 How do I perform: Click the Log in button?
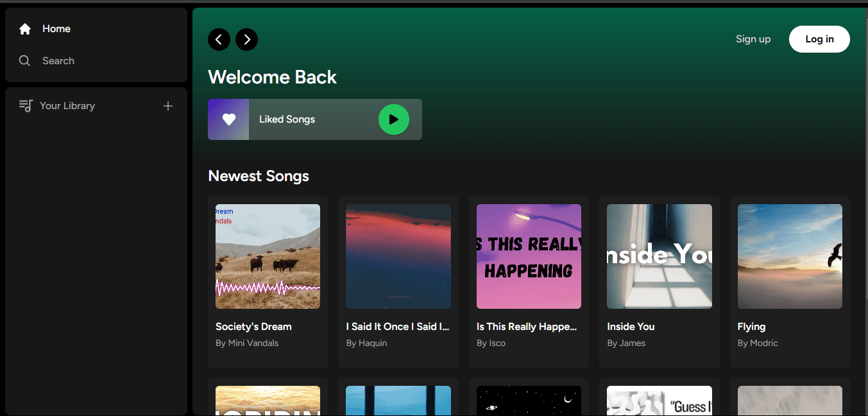click(819, 39)
